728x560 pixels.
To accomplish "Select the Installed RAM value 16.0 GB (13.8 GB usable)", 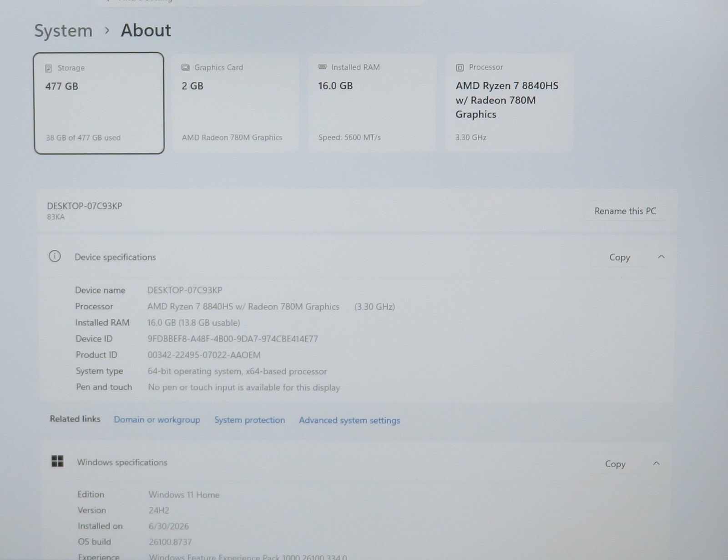I will pyautogui.click(x=194, y=323).
